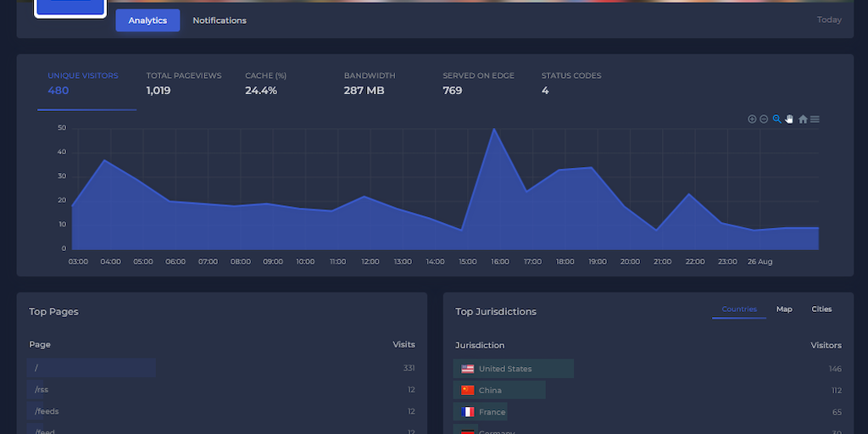Click the France flag icon
The image size is (868, 434).
(x=468, y=412)
